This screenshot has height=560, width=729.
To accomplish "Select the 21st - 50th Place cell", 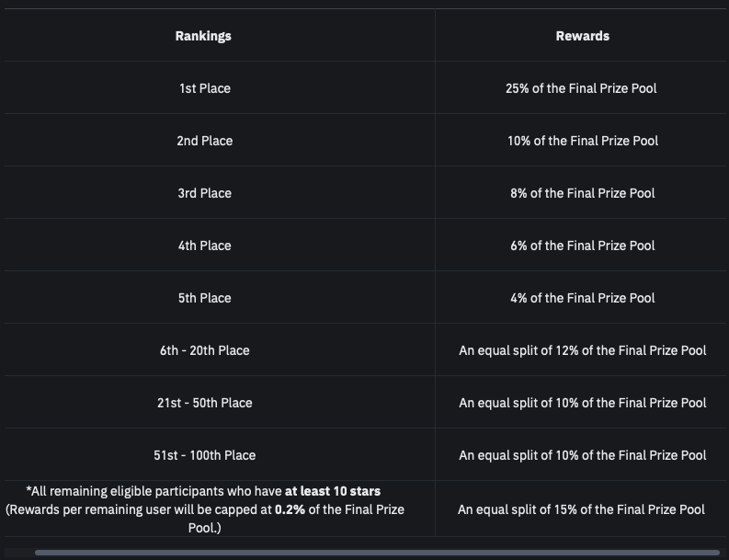I will click(204, 403).
